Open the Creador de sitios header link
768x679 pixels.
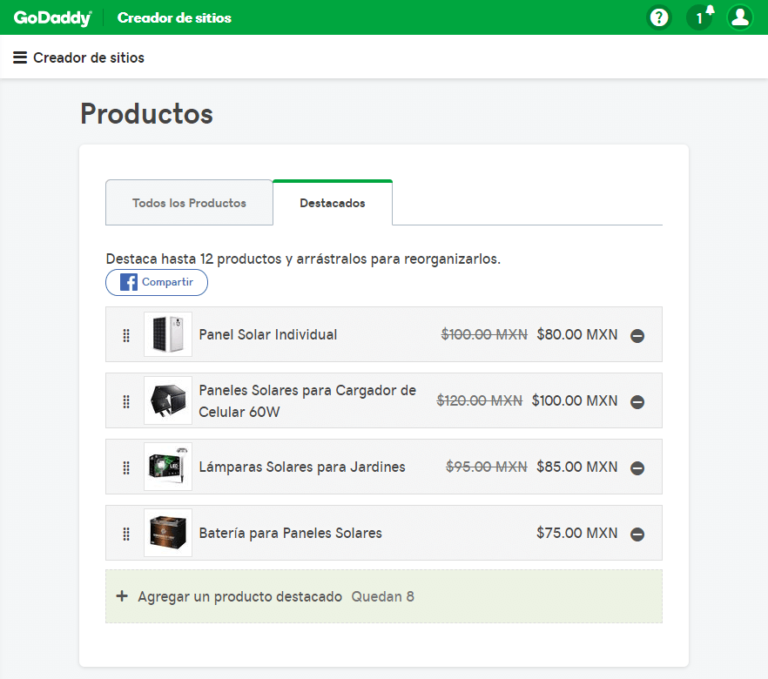tap(174, 18)
